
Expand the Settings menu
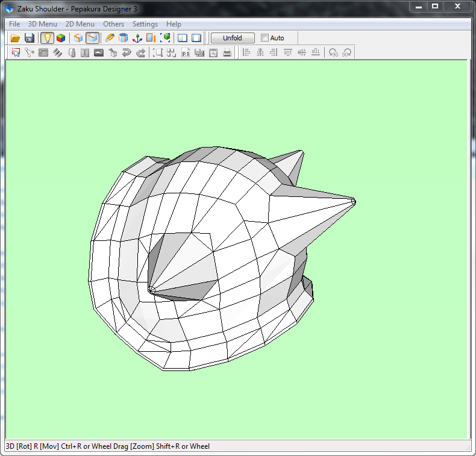145,24
